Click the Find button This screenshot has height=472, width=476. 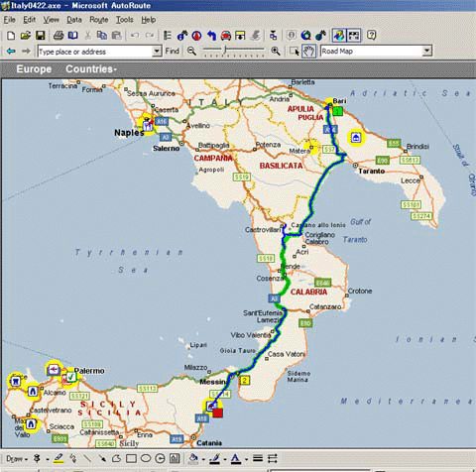click(x=172, y=51)
